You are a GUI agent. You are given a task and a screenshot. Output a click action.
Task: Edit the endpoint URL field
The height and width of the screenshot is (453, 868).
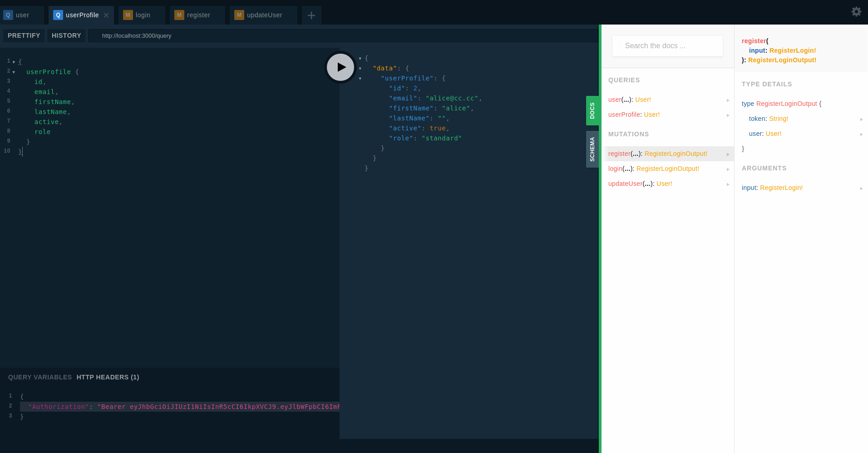click(343, 35)
